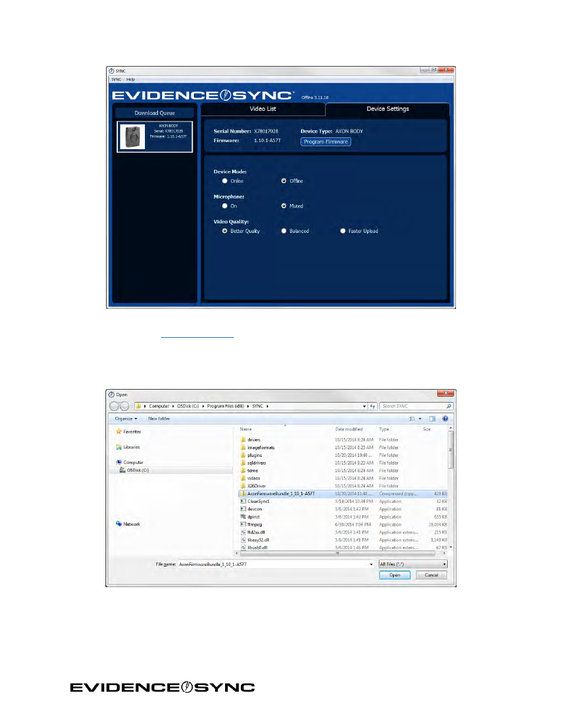Click New folder in the dialog toolbar

click(158, 419)
